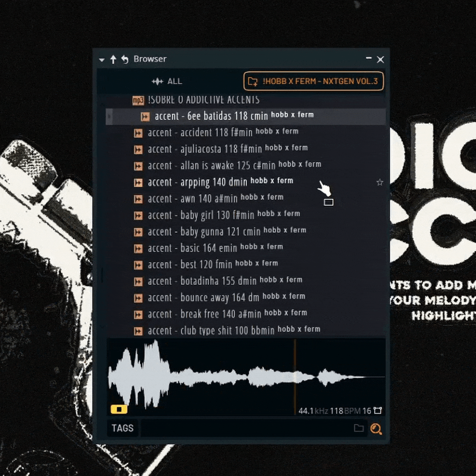Image resolution: width=476 pixels, height=476 pixels.
Task: Stop preview with the yellow stop button
Action: [x=119, y=409]
